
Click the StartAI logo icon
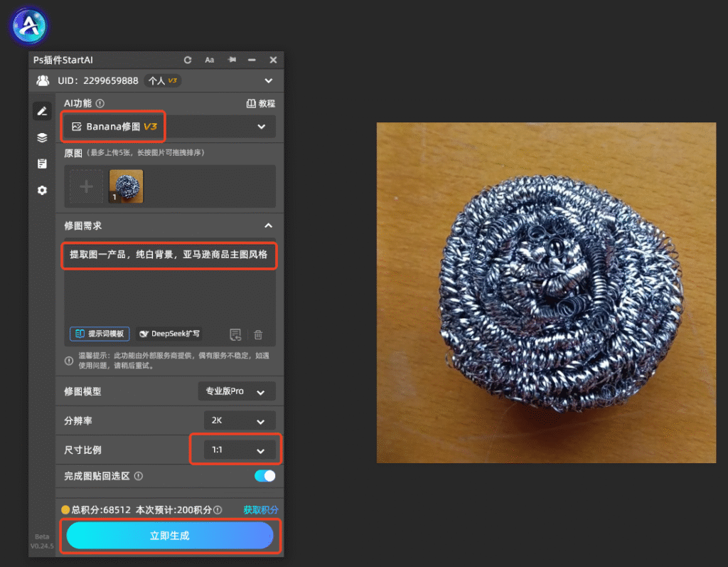pyautogui.click(x=29, y=26)
